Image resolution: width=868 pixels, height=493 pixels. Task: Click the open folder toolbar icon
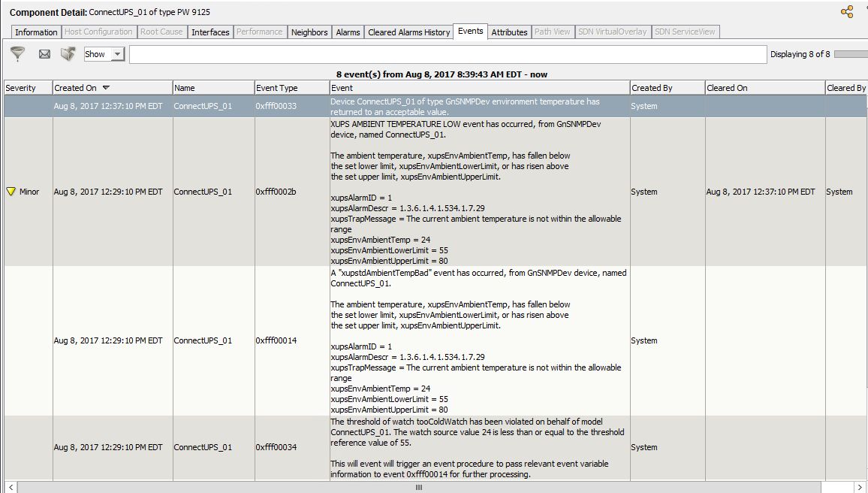68,53
